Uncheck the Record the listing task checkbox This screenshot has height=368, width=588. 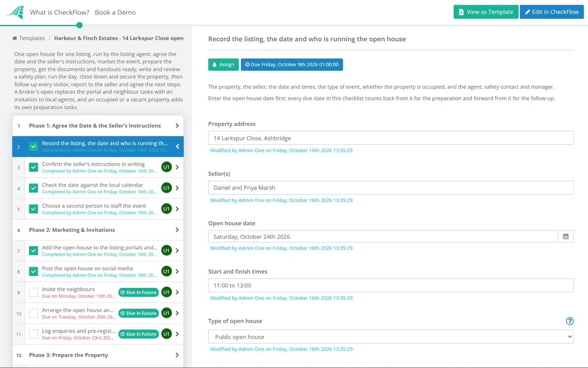(x=34, y=146)
